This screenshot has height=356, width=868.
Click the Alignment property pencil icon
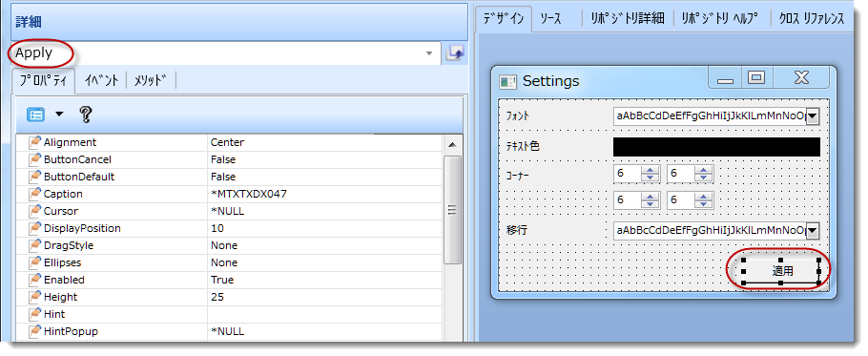pyautogui.click(x=35, y=142)
